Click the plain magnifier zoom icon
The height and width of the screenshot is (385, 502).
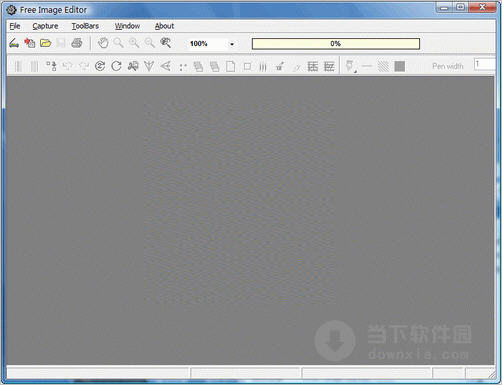click(x=118, y=43)
